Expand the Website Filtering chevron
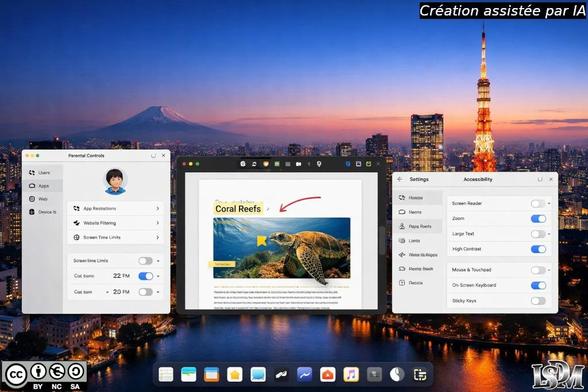Screen dimensions: 588x392 158,223
